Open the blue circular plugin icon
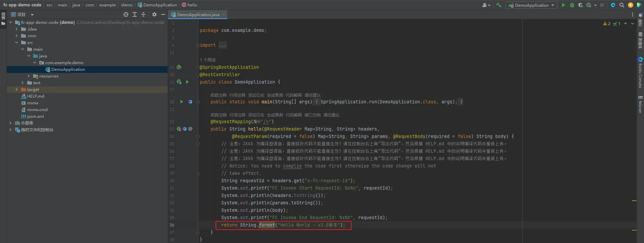Image resolution: width=644 pixels, height=243 pixels. pyautogui.click(x=613, y=5)
